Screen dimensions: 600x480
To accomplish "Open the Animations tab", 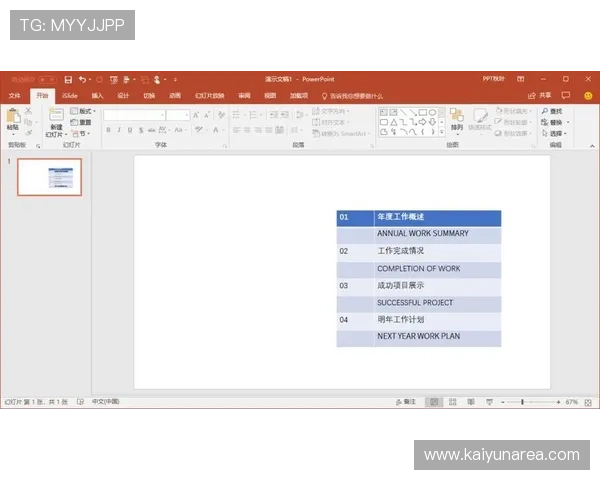I will [175, 96].
